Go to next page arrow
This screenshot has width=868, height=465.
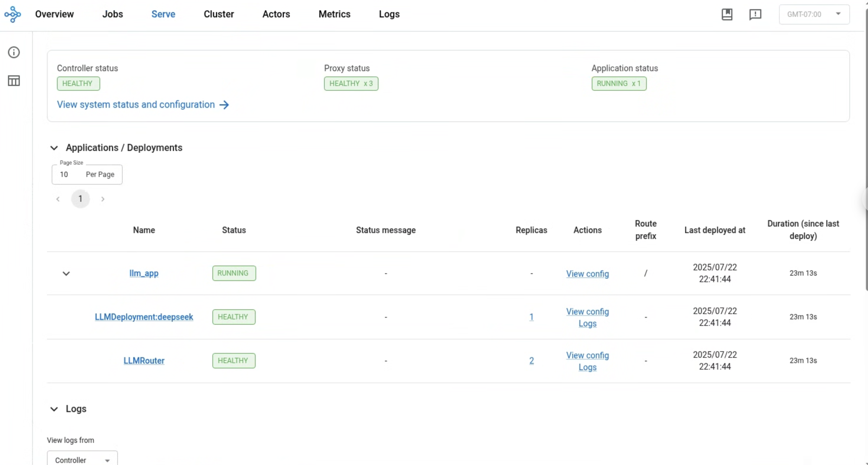click(x=103, y=199)
